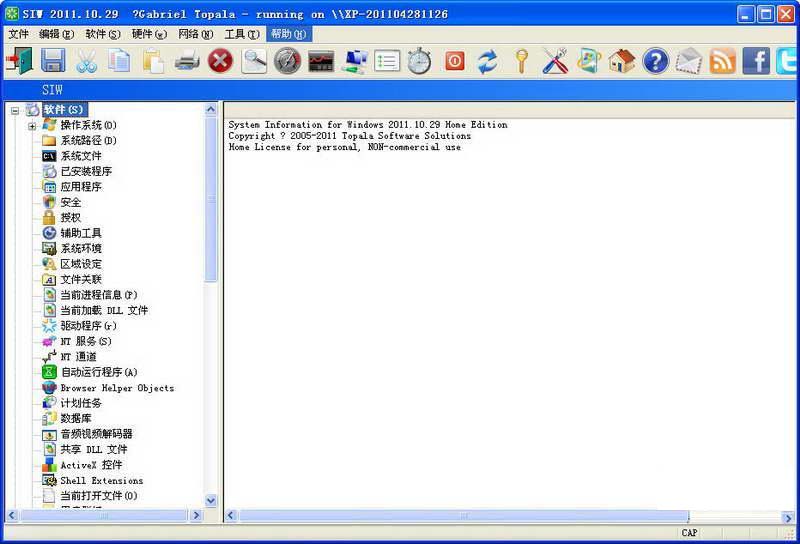Click the blue refresh arrows icon
The image size is (800, 544).
coord(487,61)
